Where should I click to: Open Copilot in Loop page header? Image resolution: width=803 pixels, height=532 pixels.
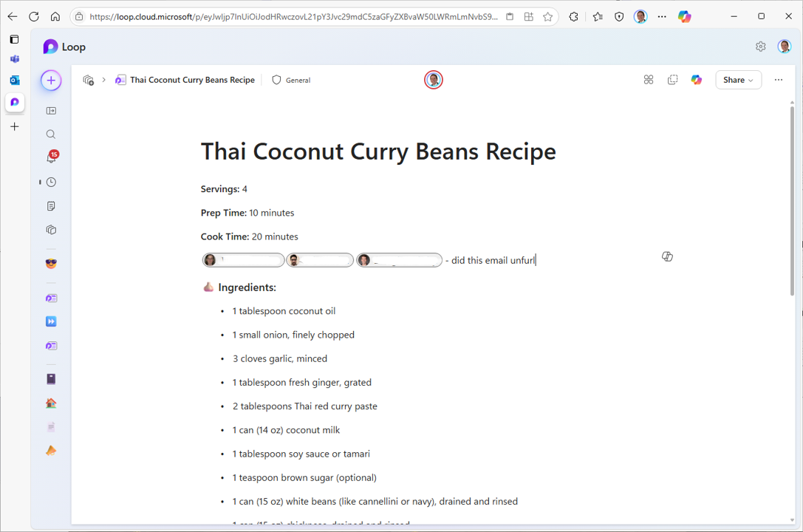point(697,80)
